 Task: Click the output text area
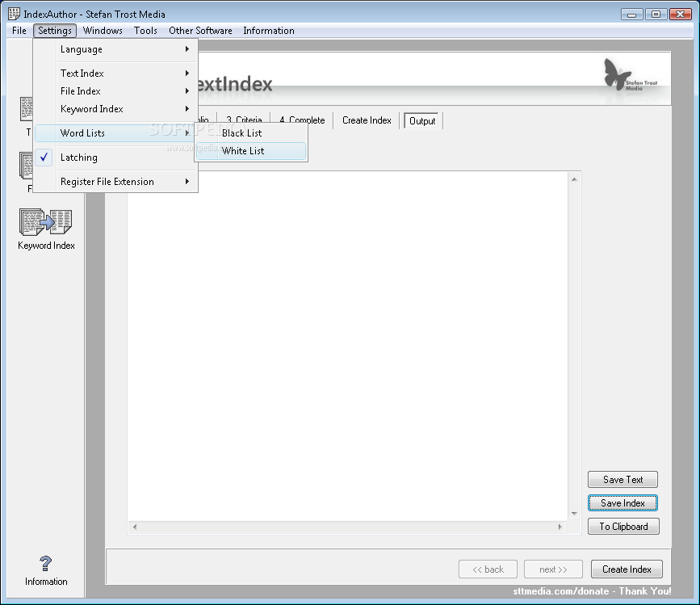pyautogui.click(x=347, y=346)
